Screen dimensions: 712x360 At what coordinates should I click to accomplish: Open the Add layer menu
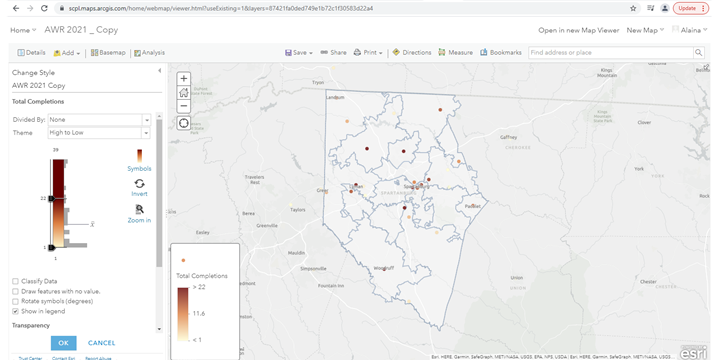click(x=67, y=53)
